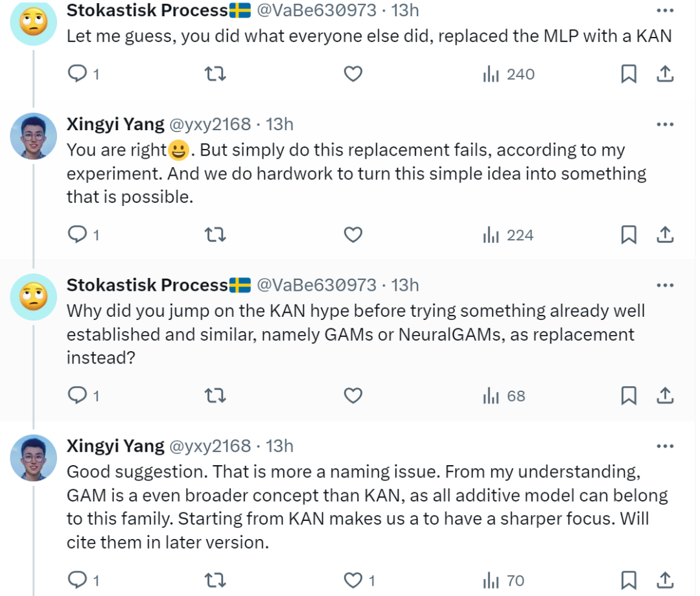The height and width of the screenshot is (596, 700).
Task: Open the @VaBe630973 profile handle in first tweet
Action: coord(316,10)
